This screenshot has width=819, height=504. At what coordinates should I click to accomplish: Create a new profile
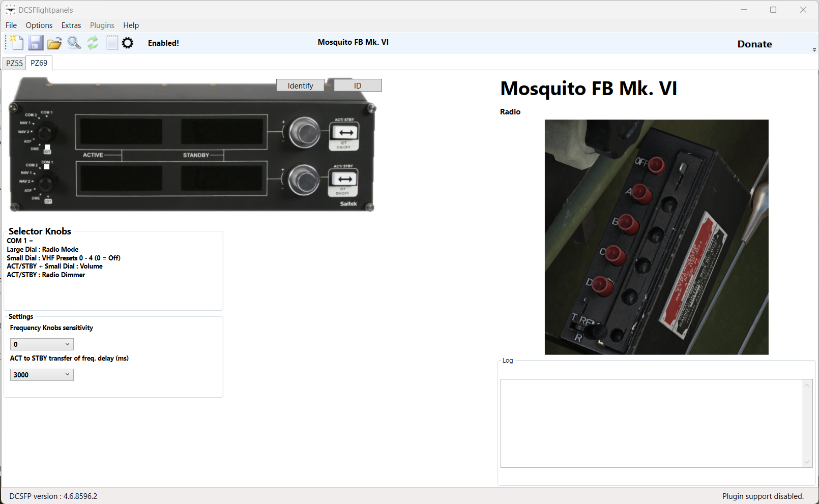(16, 43)
